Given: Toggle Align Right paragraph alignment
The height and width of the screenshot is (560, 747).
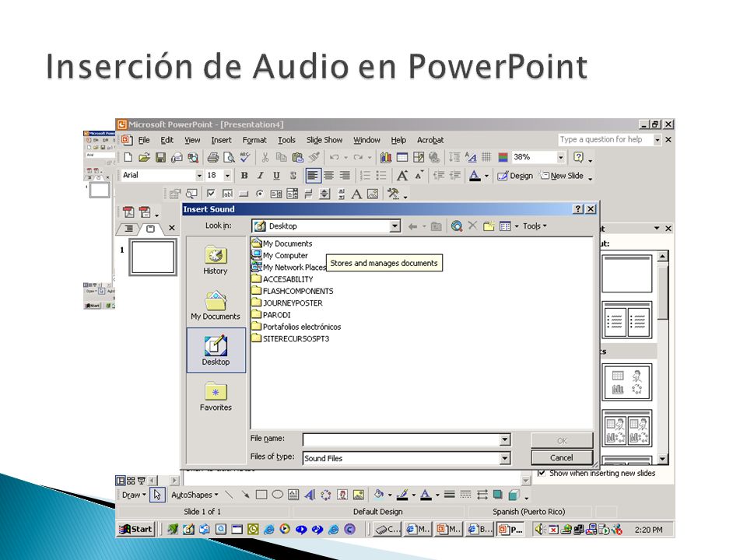Looking at the screenshot, I should pos(345,176).
